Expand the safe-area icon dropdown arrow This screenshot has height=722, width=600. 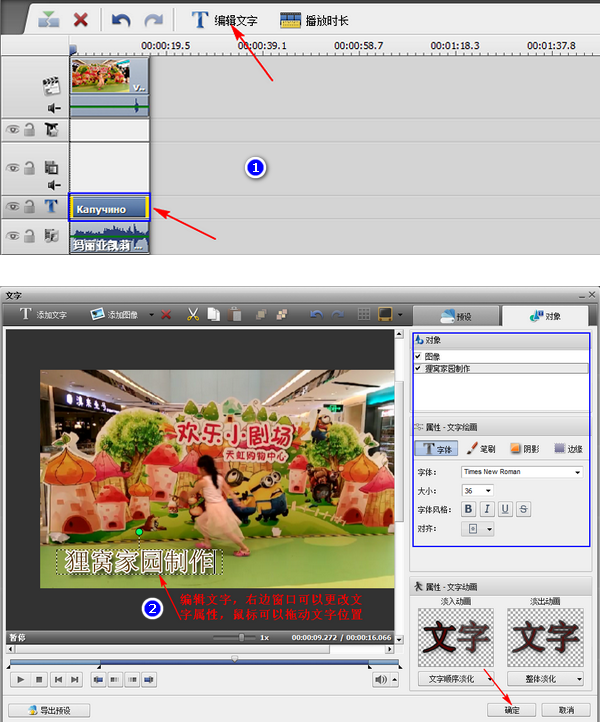[x=400, y=315]
